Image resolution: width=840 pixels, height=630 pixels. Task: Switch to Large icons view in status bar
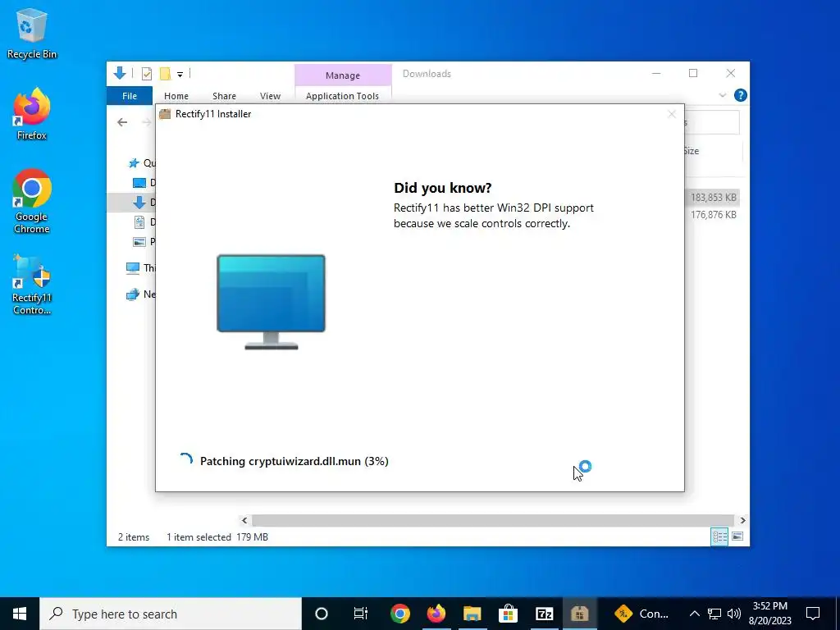(737, 536)
